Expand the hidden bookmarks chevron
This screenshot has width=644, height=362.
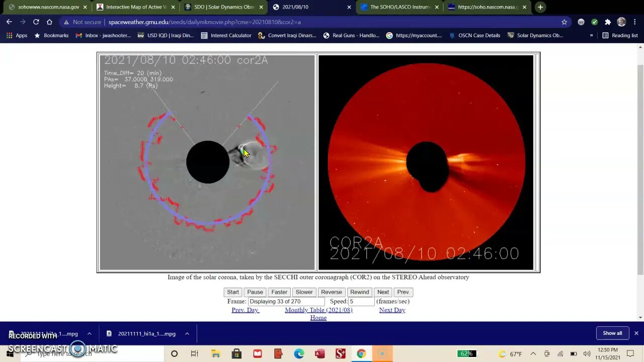[591, 36]
